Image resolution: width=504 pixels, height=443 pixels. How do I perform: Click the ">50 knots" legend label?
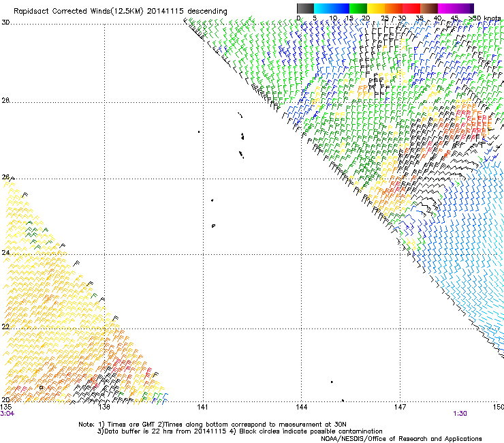pyautogui.click(x=484, y=18)
